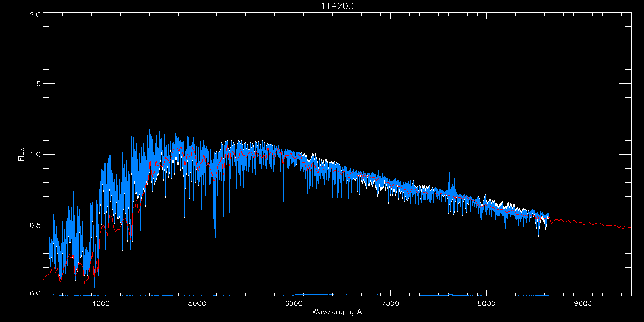Click the 6000 wavelength tick label
Screen dimensions: 644x322
(294, 303)
